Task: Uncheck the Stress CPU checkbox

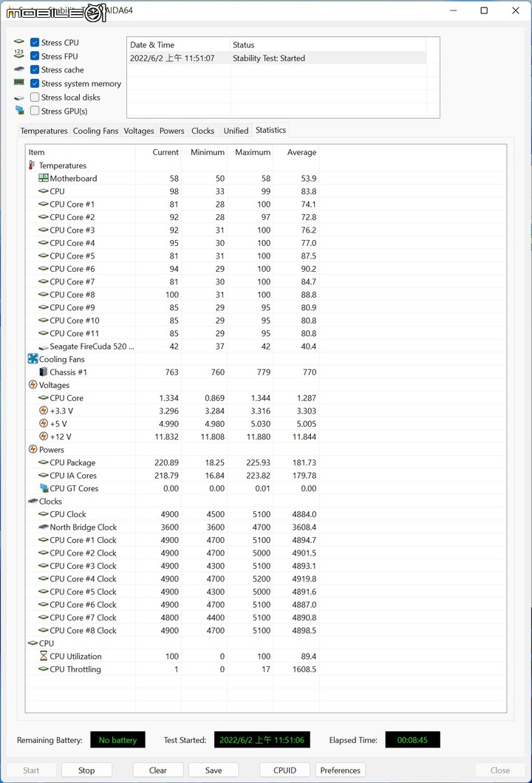Action: coord(35,42)
